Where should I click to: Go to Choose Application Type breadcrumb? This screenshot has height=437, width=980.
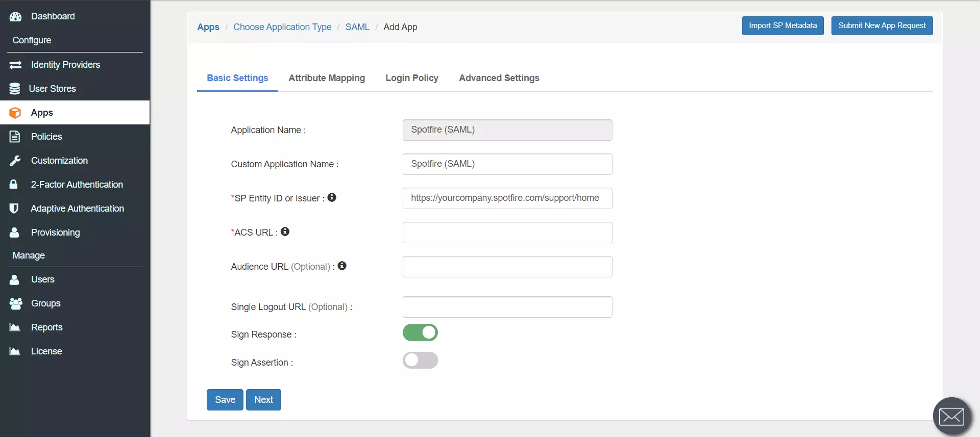(x=282, y=27)
